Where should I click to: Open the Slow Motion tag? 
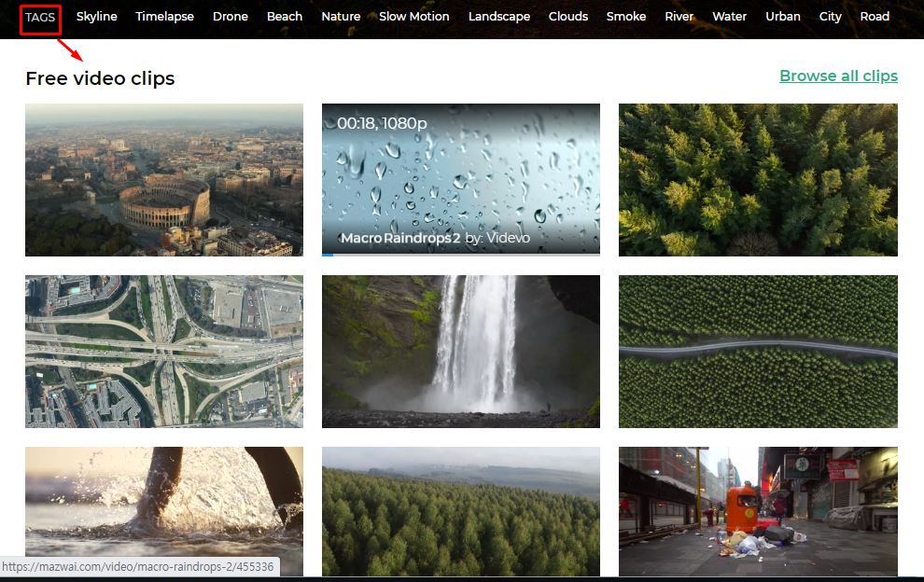(414, 17)
